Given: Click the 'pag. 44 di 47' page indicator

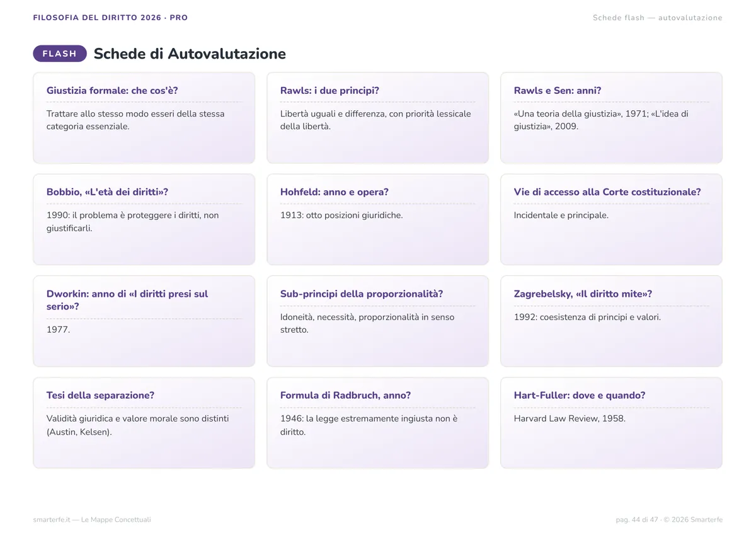Looking at the screenshot, I should (x=637, y=519).
